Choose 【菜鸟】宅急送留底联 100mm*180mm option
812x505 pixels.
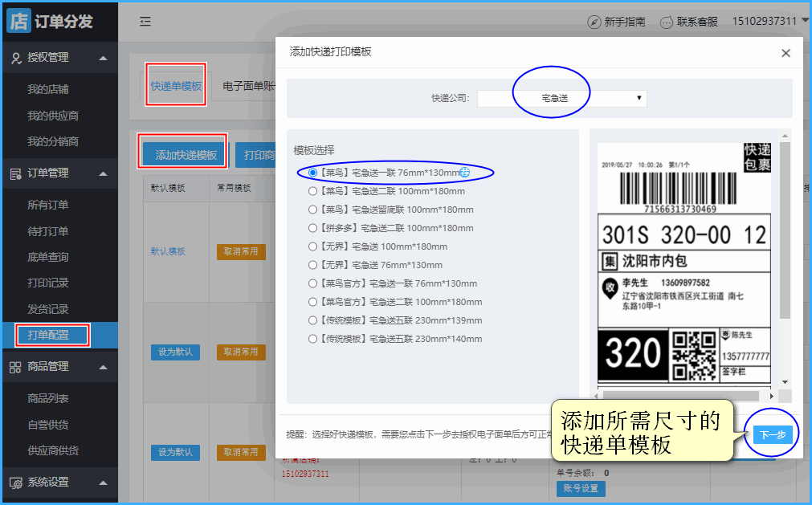pos(312,210)
